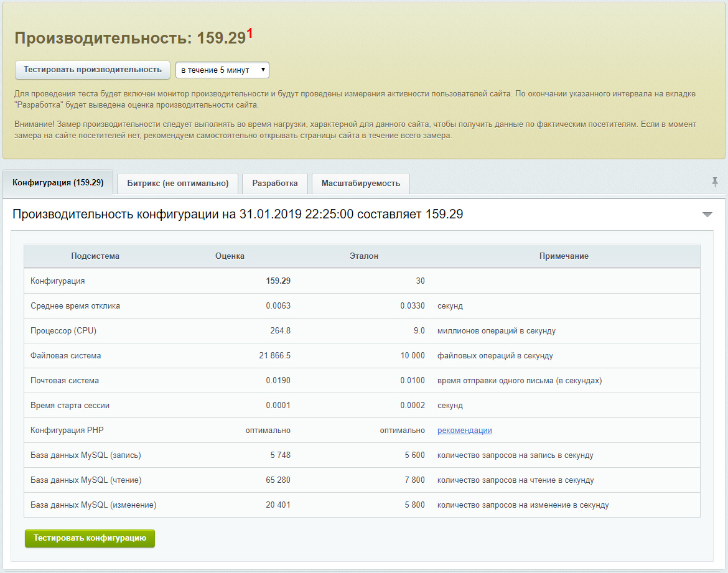728x573 pixels.
Task: Select the Конфигурация row label
Action: pyautogui.click(x=58, y=281)
